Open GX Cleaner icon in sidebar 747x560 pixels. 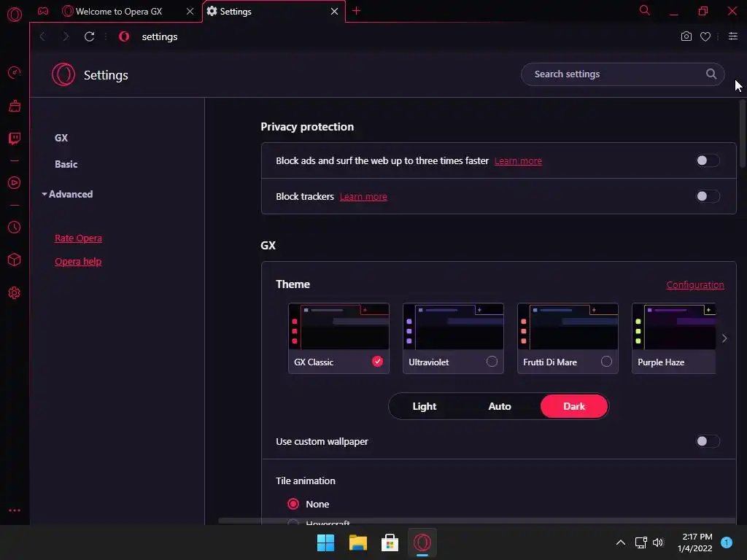pos(15,106)
